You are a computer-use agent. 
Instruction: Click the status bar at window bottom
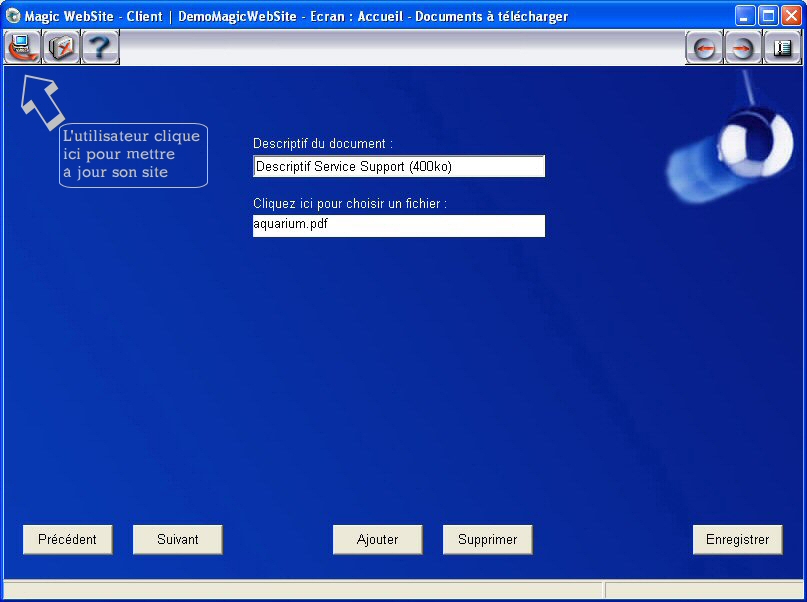(x=300, y=590)
